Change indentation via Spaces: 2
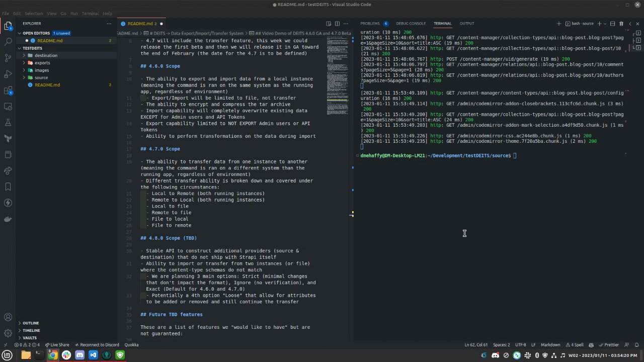Screen dimensions: 644x362 (501, 345)
